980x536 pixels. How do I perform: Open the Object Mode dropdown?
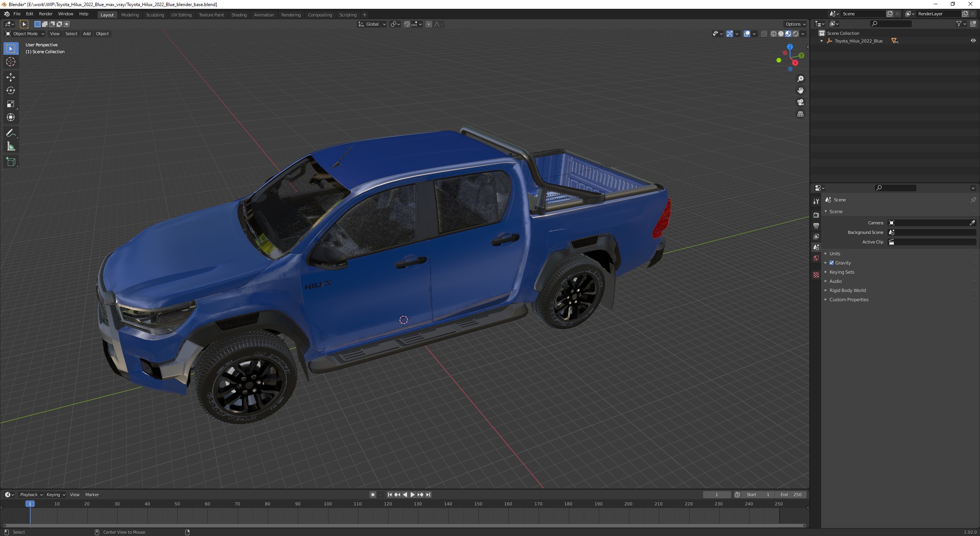tap(25, 34)
